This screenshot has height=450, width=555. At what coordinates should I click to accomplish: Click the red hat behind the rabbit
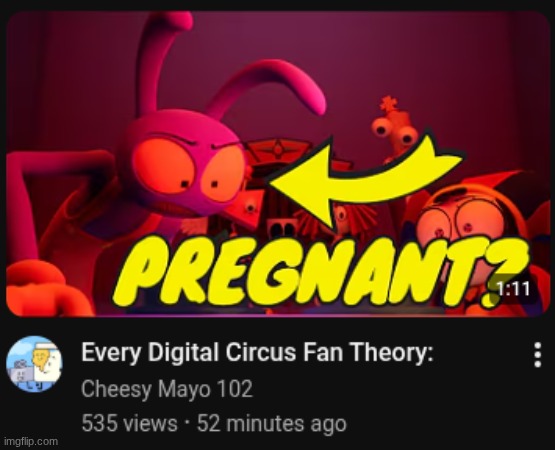pyautogui.click(x=278, y=152)
